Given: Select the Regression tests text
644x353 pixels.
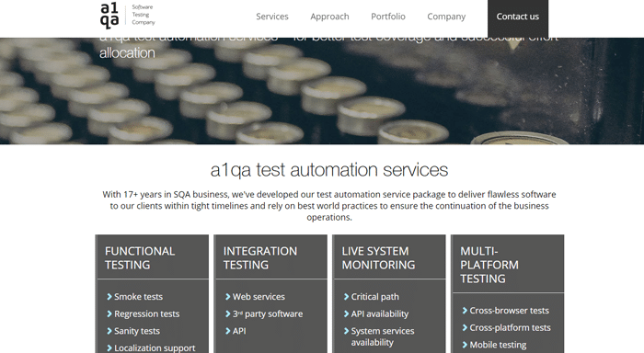Looking at the screenshot, I should point(146,314).
